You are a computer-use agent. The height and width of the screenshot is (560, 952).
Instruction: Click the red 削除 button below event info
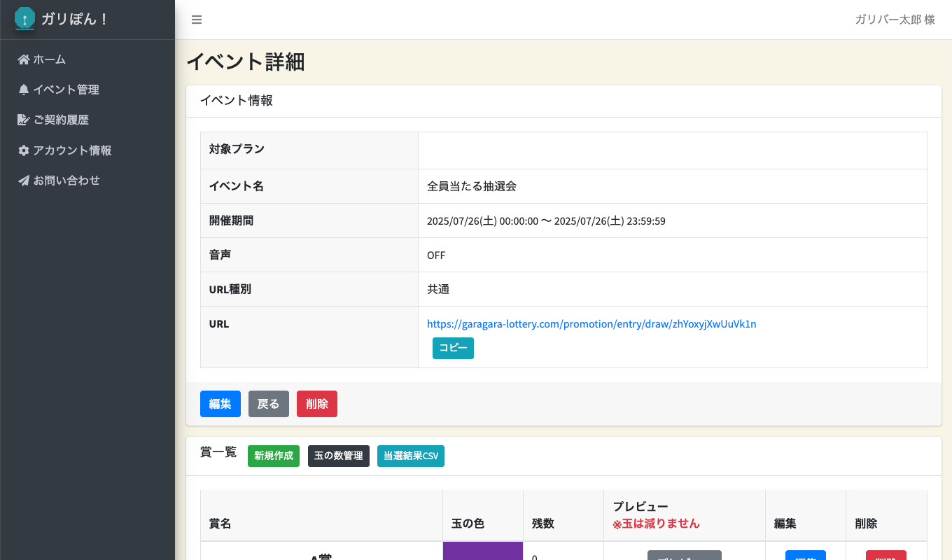point(316,404)
